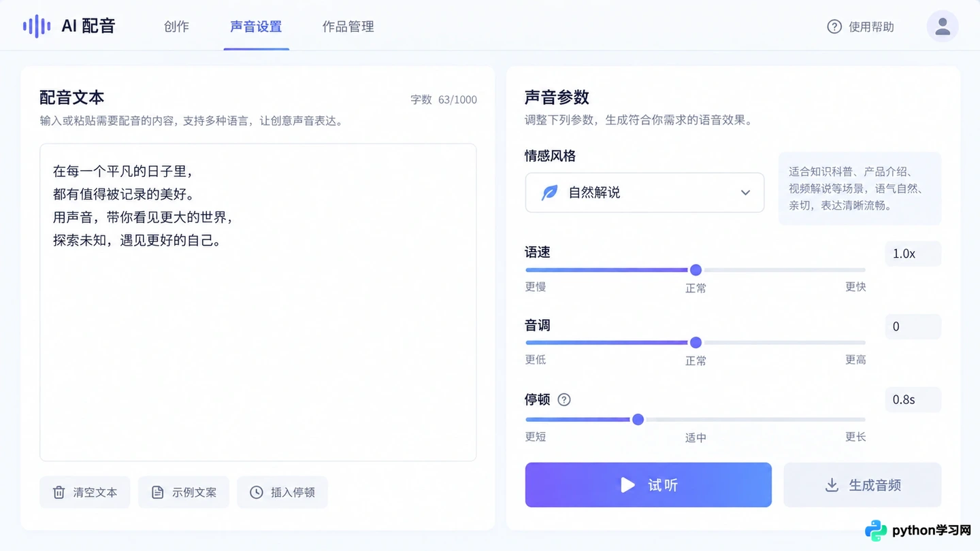
Task: Click the AI 配音 waveform logo icon
Action: pos(37,27)
